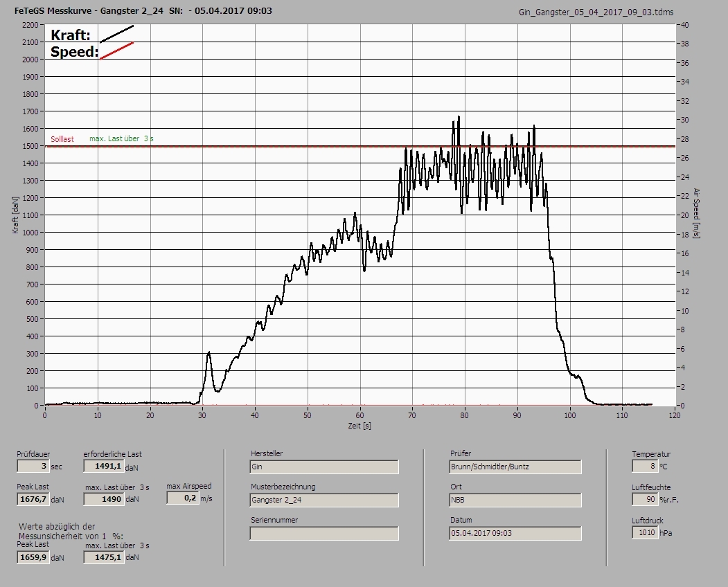The width and height of the screenshot is (728, 587).
Task: Click the Luftfeuchte label
Action: pos(651,488)
